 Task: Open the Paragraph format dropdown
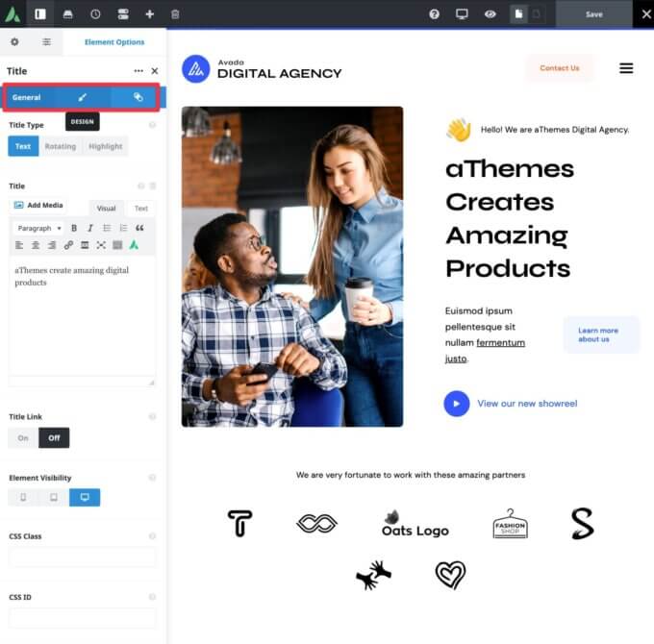pos(39,228)
